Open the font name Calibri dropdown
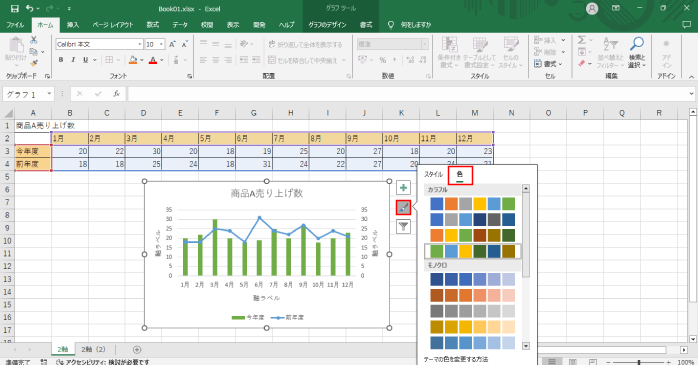This screenshot has width=698, height=365. tap(139, 44)
